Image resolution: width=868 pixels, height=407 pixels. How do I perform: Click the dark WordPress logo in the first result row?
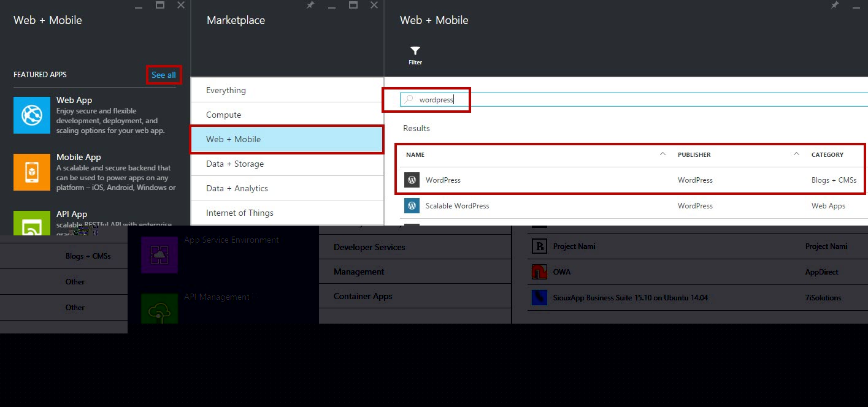412,180
